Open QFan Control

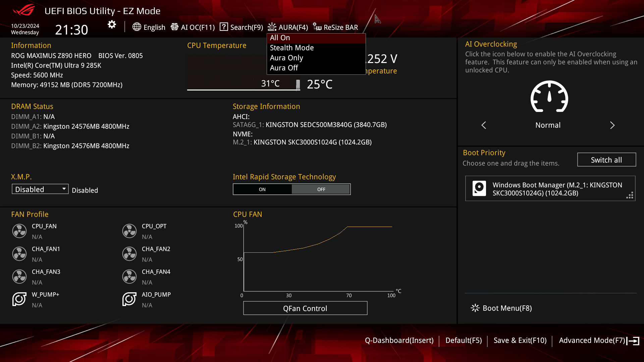pos(305,308)
